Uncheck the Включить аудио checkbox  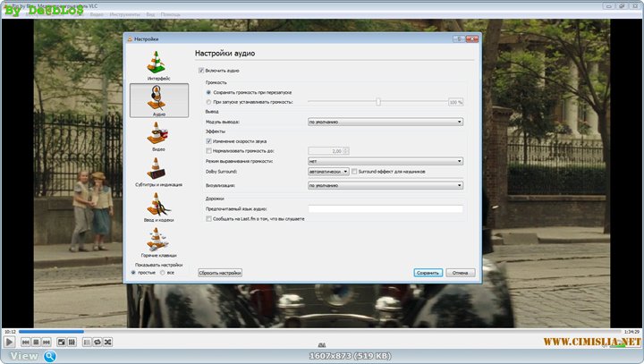click(x=201, y=70)
